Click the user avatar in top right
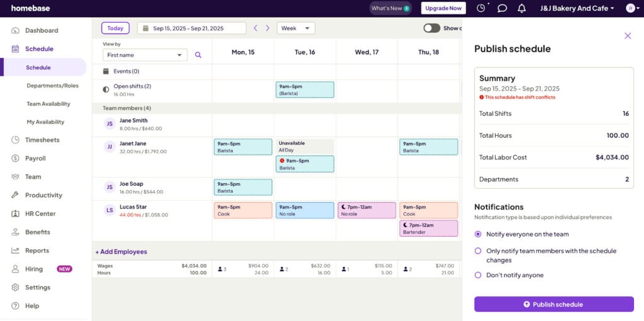This screenshot has width=644, height=321. [x=630, y=8]
